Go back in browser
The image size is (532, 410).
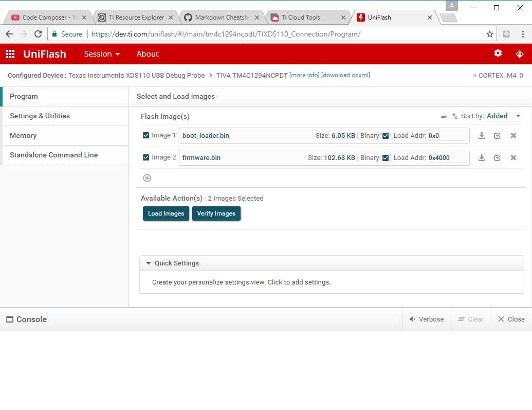9,34
